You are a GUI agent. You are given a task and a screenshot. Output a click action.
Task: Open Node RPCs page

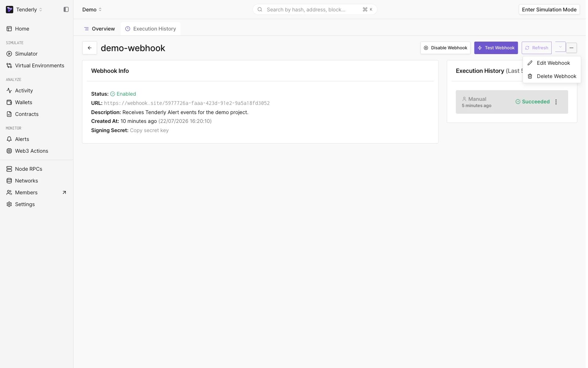pyautogui.click(x=28, y=169)
